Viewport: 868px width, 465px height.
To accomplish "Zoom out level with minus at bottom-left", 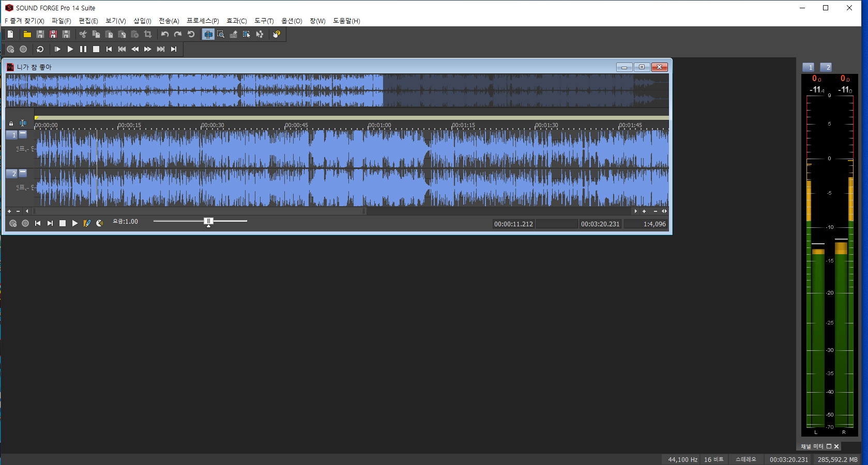I will pos(18,211).
